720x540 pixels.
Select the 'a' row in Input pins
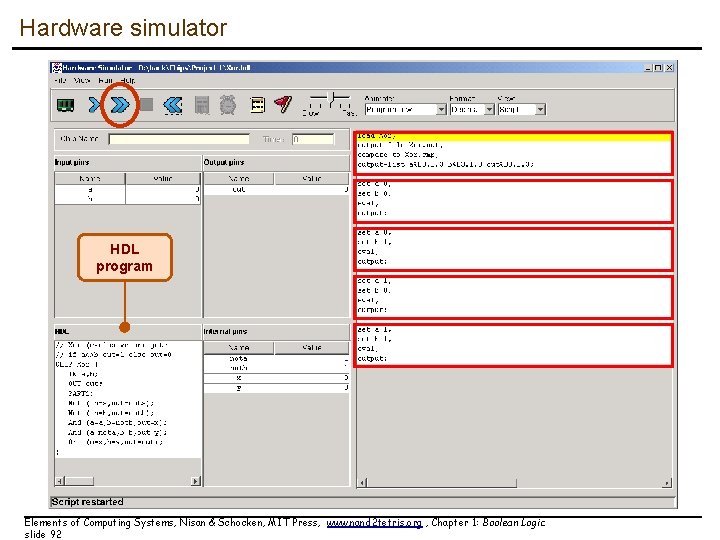tap(128, 190)
